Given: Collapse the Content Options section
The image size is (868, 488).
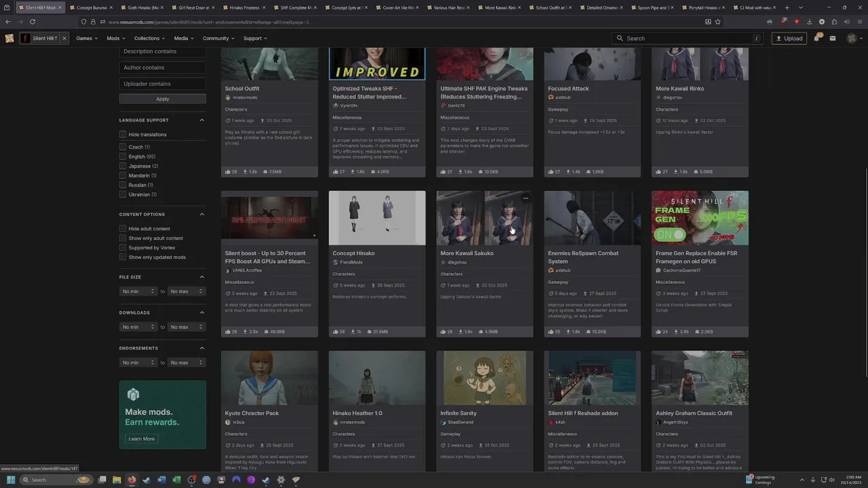Looking at the screenshot, I should (201, 214).
